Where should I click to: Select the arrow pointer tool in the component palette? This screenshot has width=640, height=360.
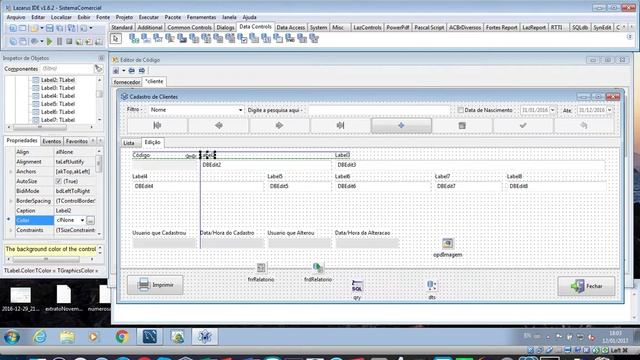[116, 39]
